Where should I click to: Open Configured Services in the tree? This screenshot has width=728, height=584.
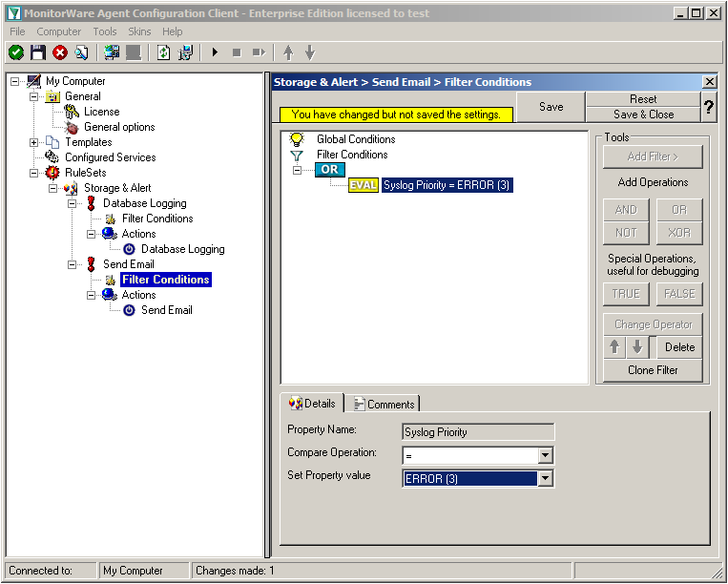(x=110, y=157)
